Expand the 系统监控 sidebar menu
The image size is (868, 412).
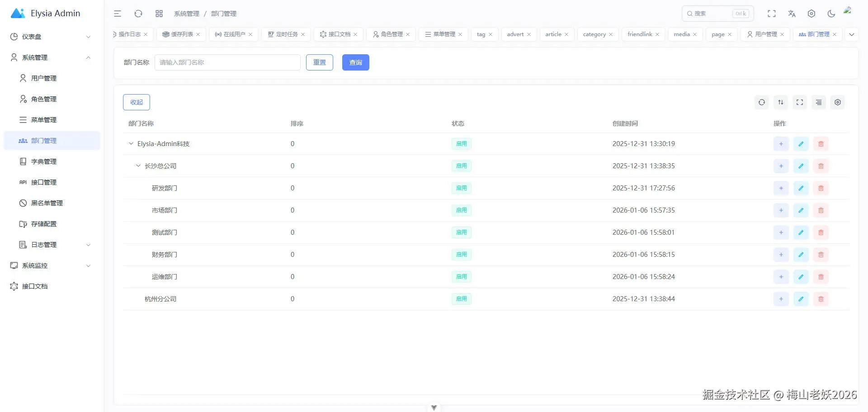point(52,265)
